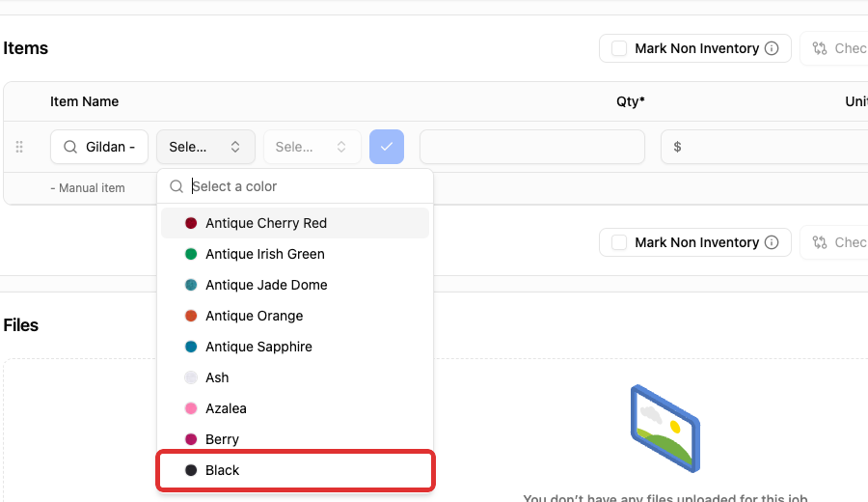868x502 pixels.
Task: Select Black from the color list
Action: click(295, 470)
